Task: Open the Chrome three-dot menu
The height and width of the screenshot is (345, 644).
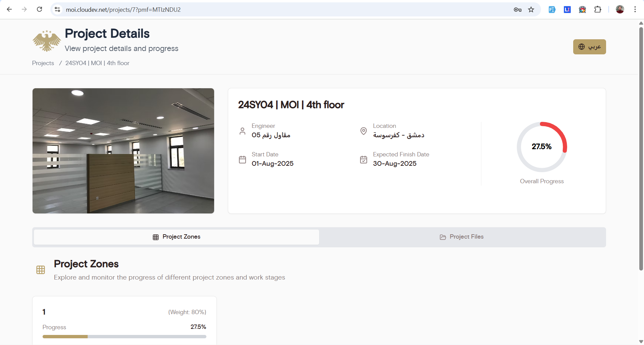Action: coord(635,9)
